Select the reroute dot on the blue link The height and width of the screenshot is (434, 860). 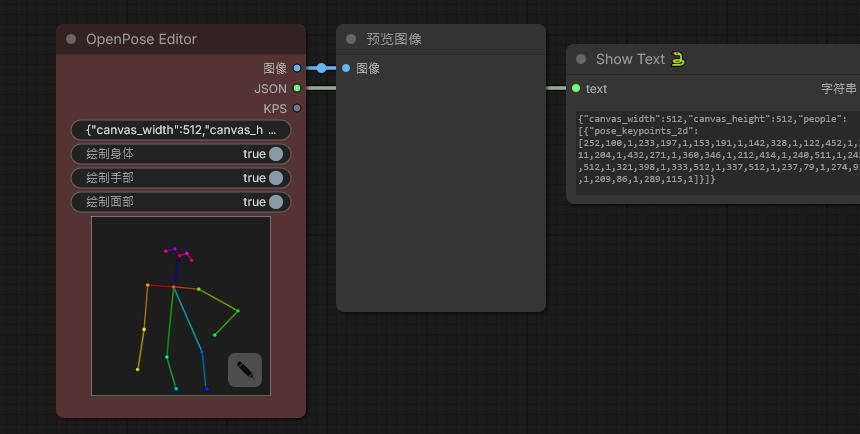[x=321, y=68]
